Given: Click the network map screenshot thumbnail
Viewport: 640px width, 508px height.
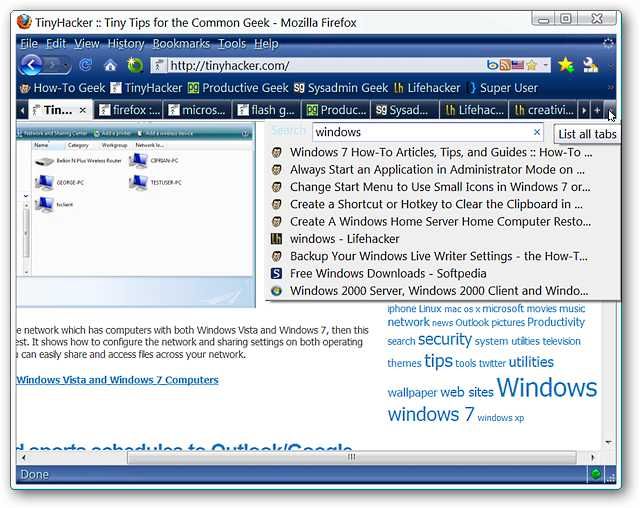Looking at the screenshot, I should [x=136, y=215].
